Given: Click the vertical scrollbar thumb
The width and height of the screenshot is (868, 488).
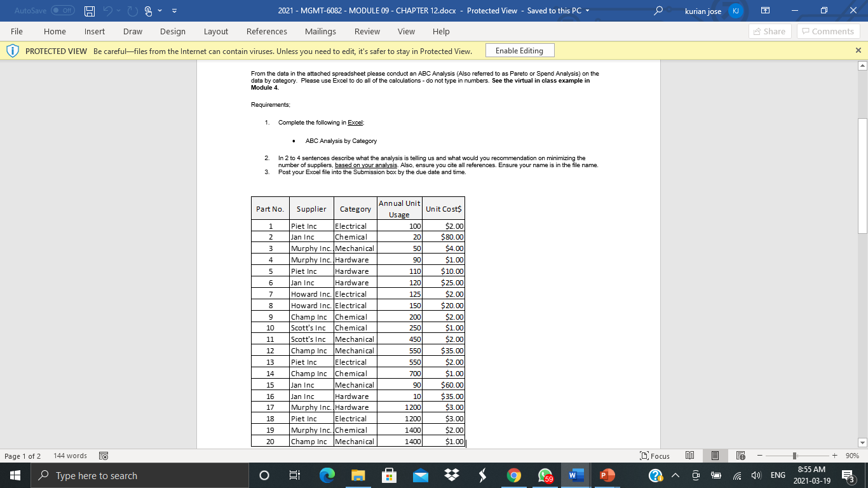Looking at the screenshot, I should point(862,176).
